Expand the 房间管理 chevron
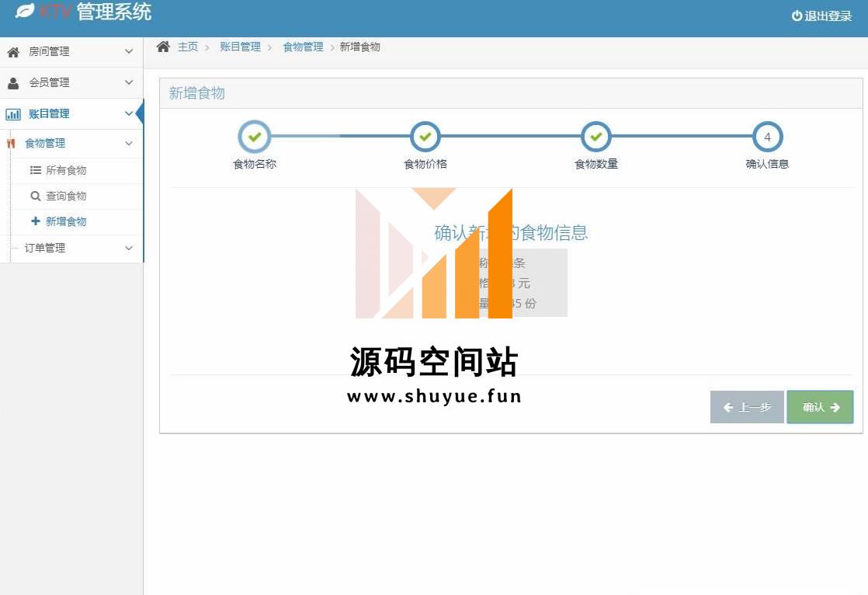 pyautogui.click(x=129, y=51)
